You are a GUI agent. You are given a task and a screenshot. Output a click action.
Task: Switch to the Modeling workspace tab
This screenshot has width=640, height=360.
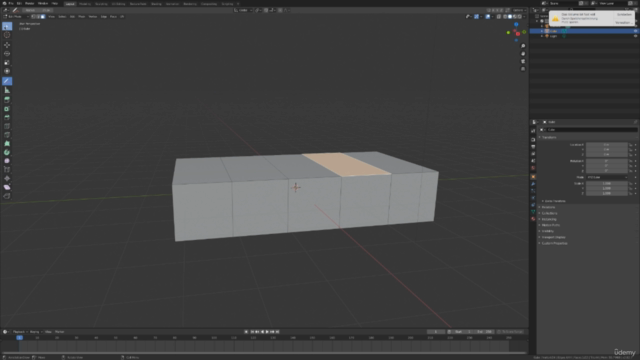pos(85,4)
